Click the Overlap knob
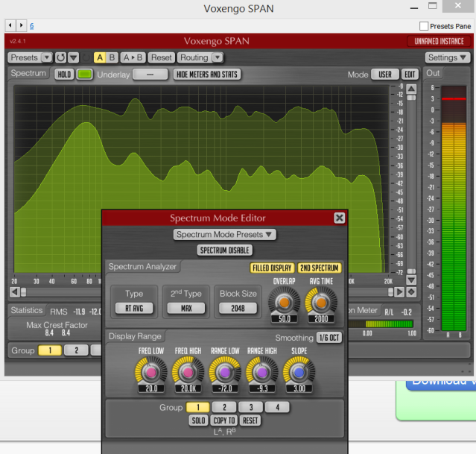The width and height of the screenshot is (476, 454). click(284, 302)
